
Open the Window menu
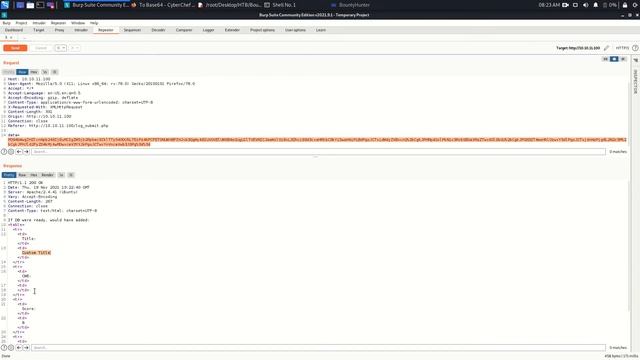point(78,23)
